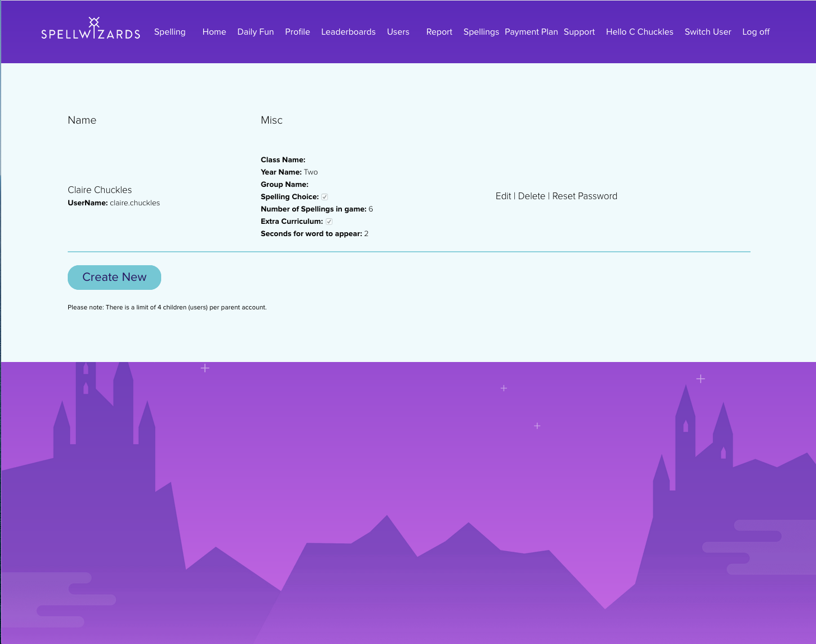This screenshot has height=644, width=816.
Task: Click the SpellWizards logo
Action: click(x=91, y=29)
